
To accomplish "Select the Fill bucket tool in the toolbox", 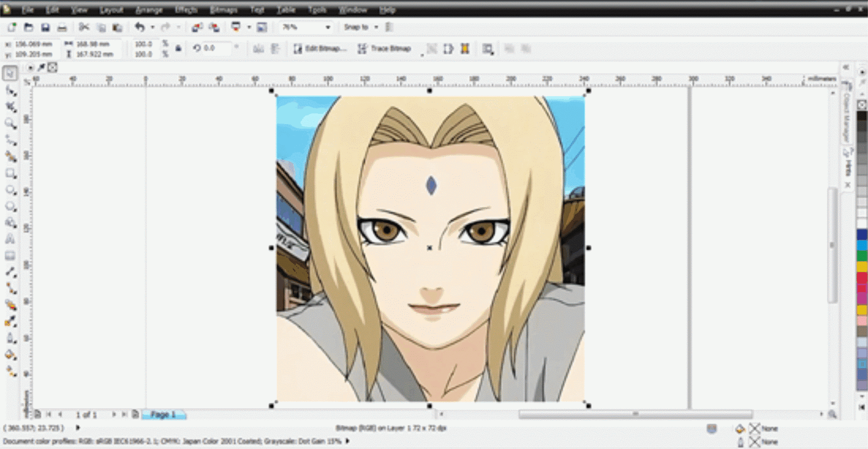I will point(10,355).
